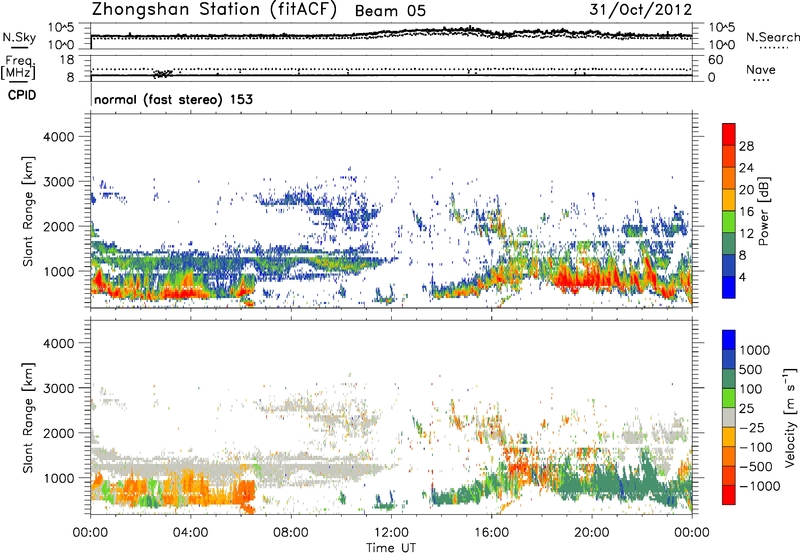Click the title "Zhongshan Station (fitACF)"
The height and width of the screenshot is (554, 800).
(x=214, y=10)
